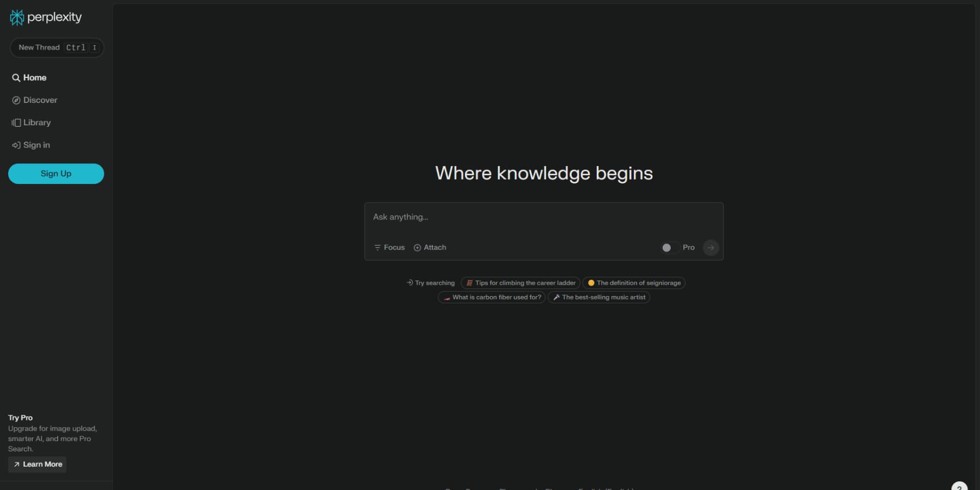The image size is (980, 490).
Task: Start a New Thread
Action: point(57,47)
